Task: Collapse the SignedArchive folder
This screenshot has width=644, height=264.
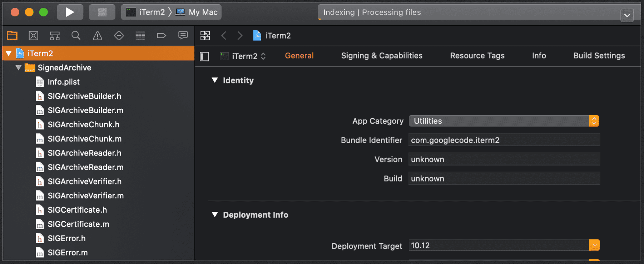Action: point(19,67)
